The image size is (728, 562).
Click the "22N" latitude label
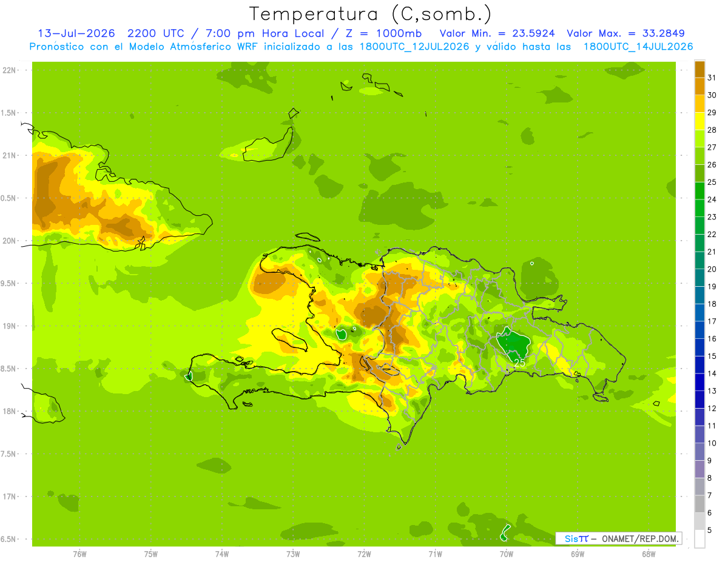(x=8, y=70)
